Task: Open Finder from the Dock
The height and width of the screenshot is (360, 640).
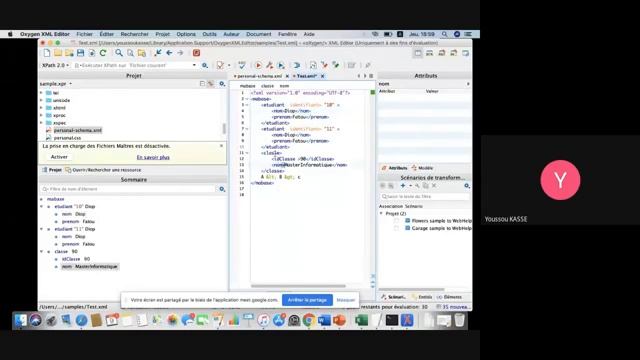Action: [20, 320]
